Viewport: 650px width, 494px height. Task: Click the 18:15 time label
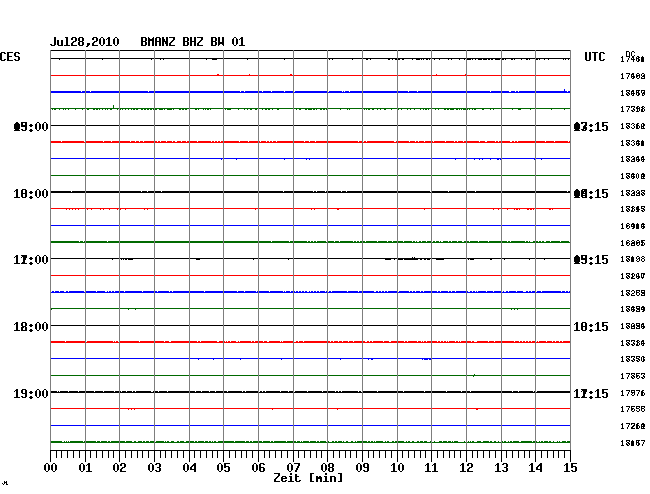pos(591,327)
